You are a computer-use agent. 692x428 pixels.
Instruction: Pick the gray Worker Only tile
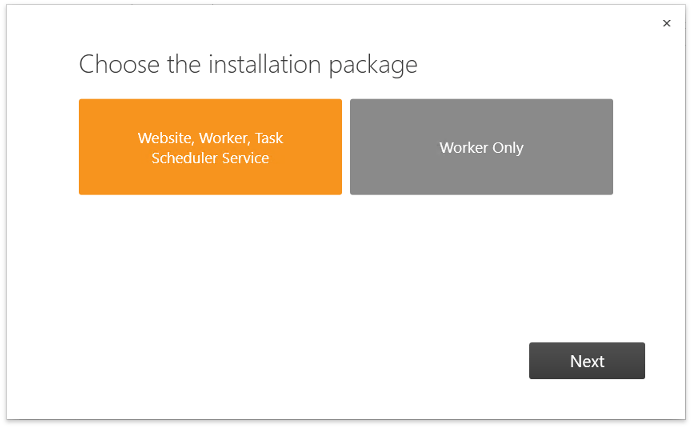[481, 147]
